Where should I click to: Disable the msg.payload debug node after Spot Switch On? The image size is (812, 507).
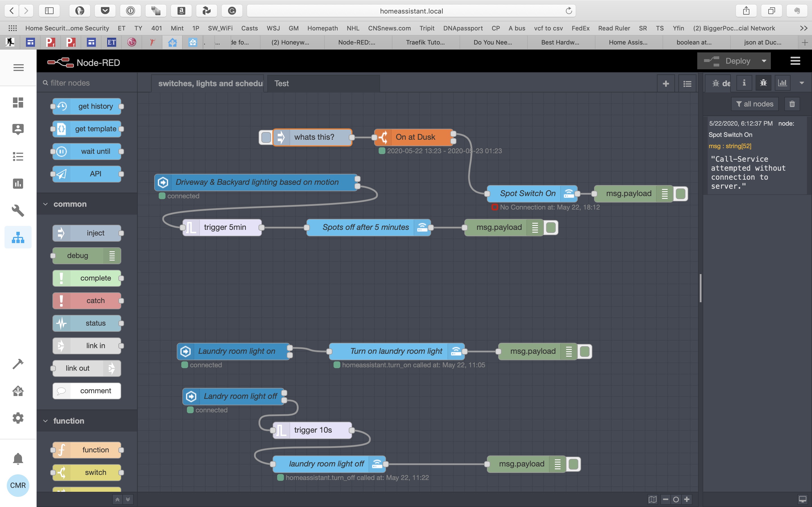tap(681, 194)
